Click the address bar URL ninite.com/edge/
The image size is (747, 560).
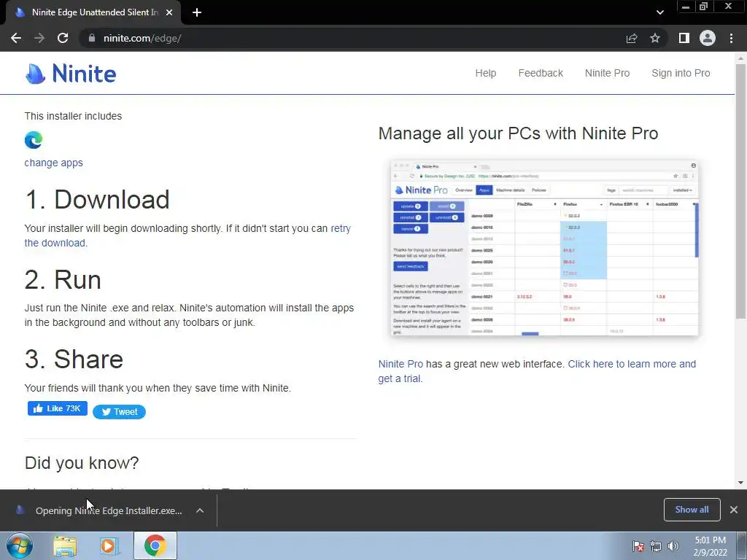[x=142, y=38]
